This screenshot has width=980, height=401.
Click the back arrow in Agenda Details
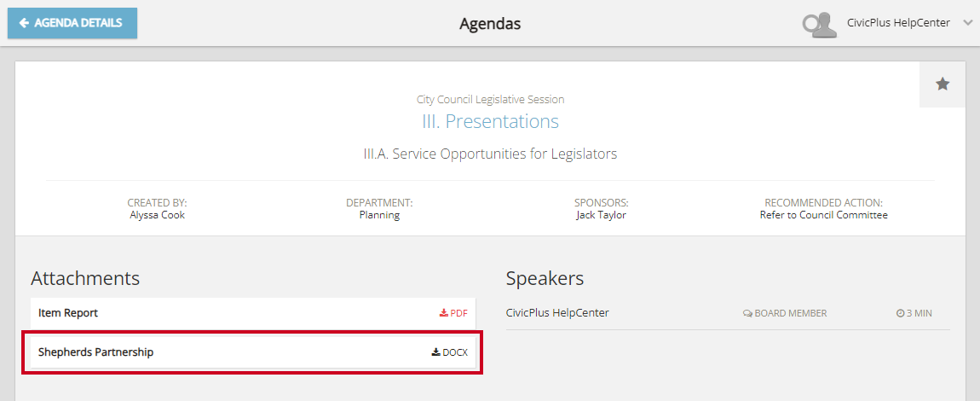coord(24,23)
